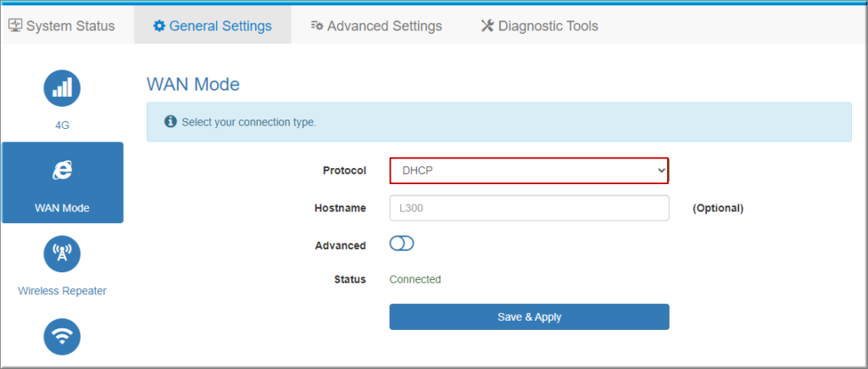Select the WAN Mode globe icon
The height and width of the screenshot is (369, 868).
pyautogui.click(x=62, y=171)
